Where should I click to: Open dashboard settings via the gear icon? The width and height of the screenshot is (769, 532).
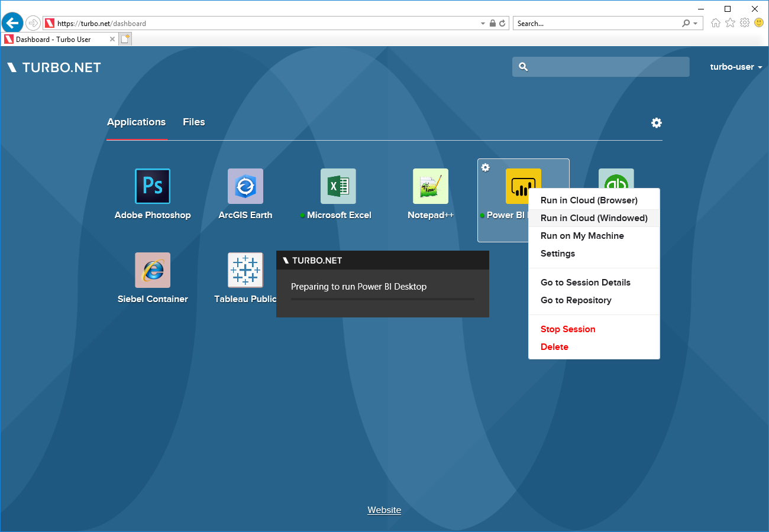657,122
